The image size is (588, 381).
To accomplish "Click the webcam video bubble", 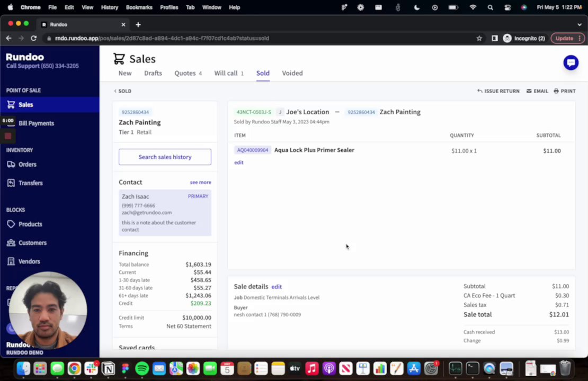I will pyautogui.click(x=48, y=310).
